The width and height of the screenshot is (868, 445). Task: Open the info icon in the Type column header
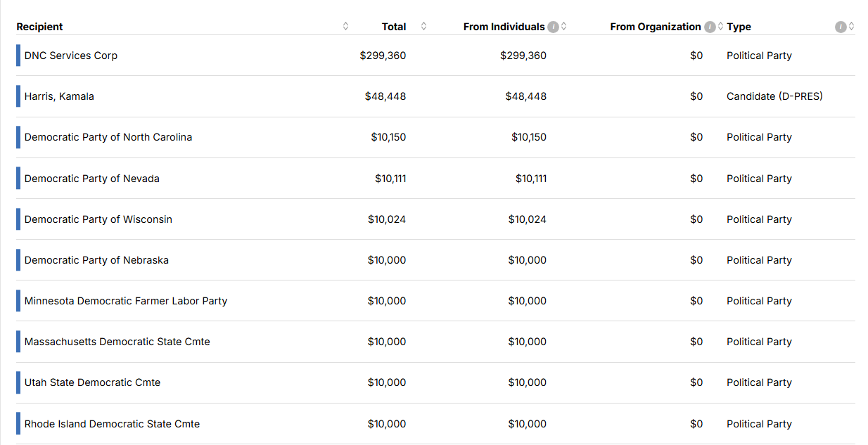[x=841, y=27]
